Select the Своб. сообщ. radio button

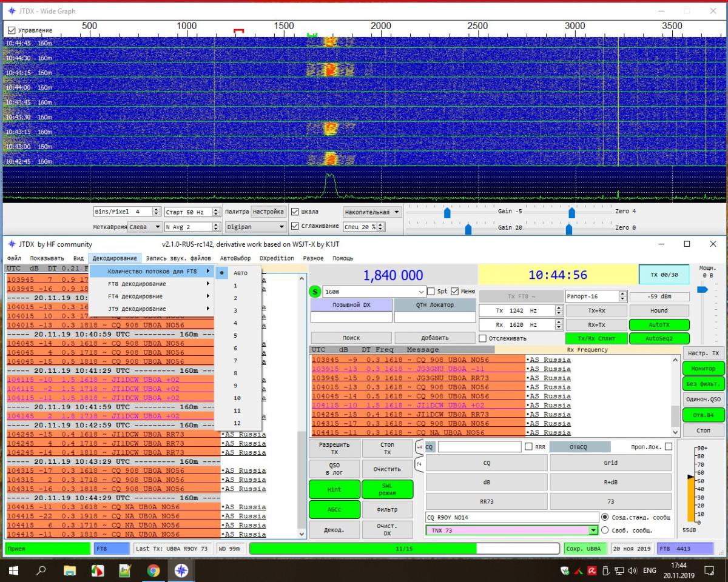[x=605, y=530]
